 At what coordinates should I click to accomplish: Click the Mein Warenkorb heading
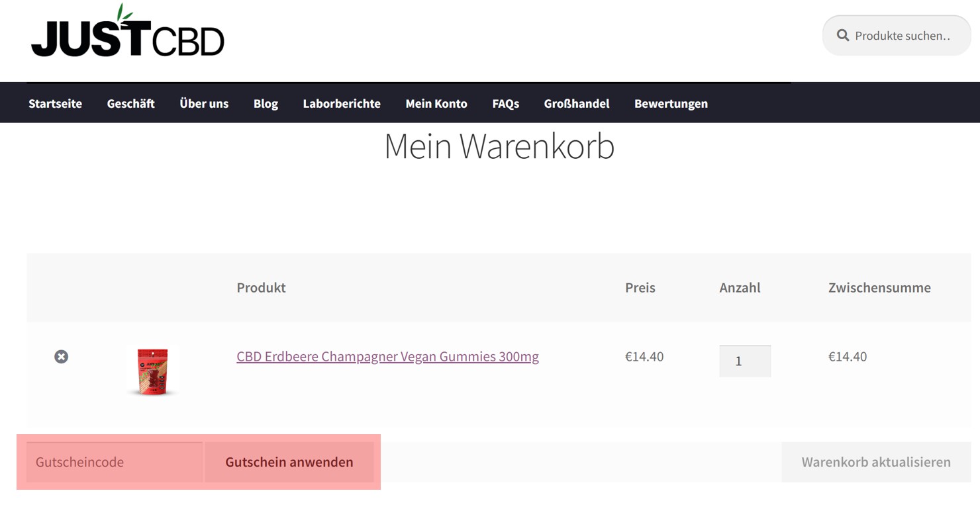point(499,146)
